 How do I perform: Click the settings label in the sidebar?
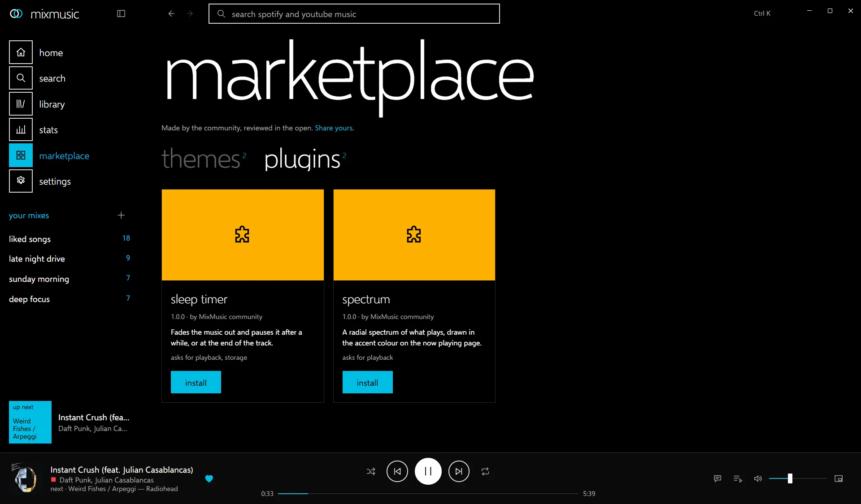pos(55,181)
